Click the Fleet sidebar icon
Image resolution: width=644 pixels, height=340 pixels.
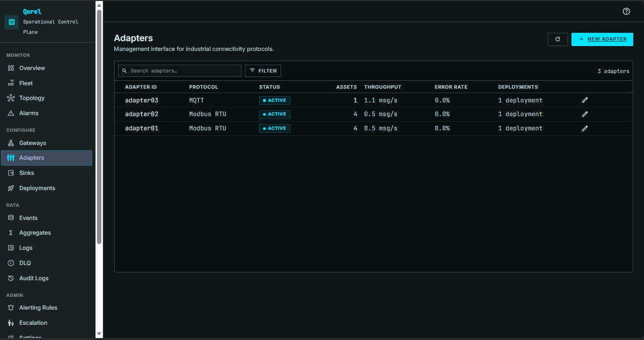coord(11,83)
